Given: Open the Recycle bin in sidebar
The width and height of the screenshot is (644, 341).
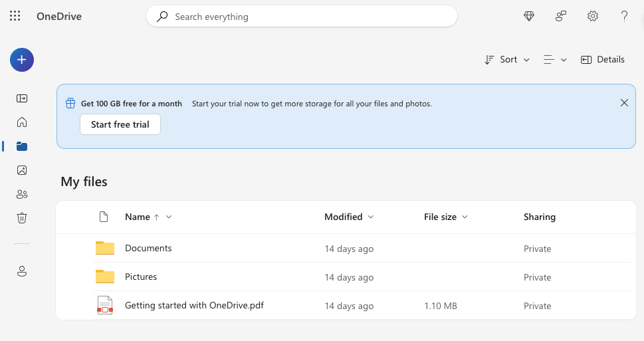Looking at the screenshot, I should (x=22, y=218).
